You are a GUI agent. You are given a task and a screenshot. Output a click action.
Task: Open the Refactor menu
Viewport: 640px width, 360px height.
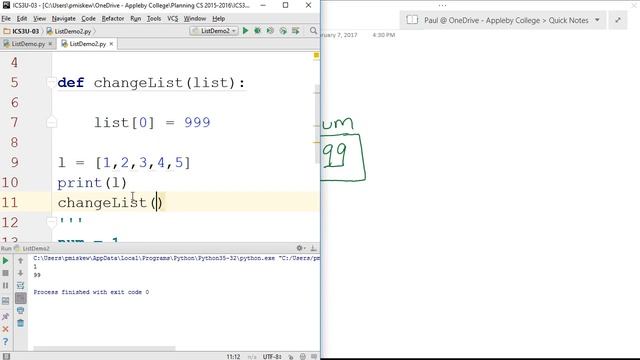coord(113,18)
